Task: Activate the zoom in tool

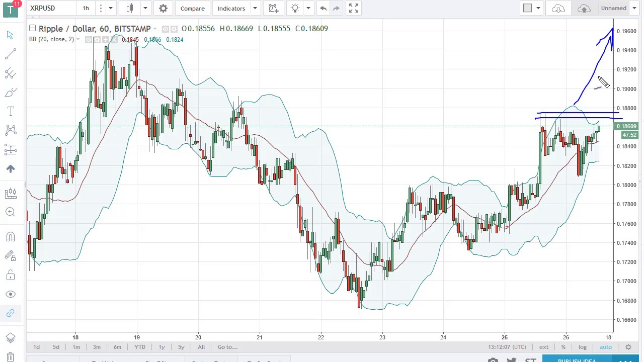Action: click(x=10, y=212)
